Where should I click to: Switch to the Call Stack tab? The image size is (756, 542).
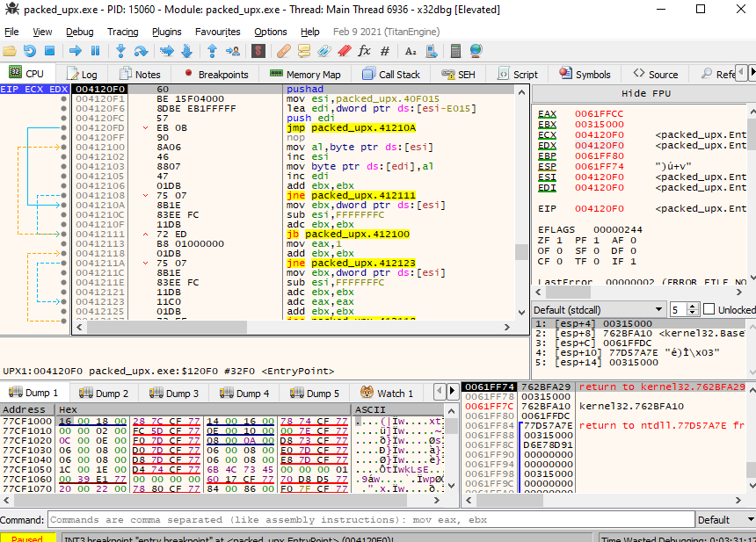pos(391,74)
